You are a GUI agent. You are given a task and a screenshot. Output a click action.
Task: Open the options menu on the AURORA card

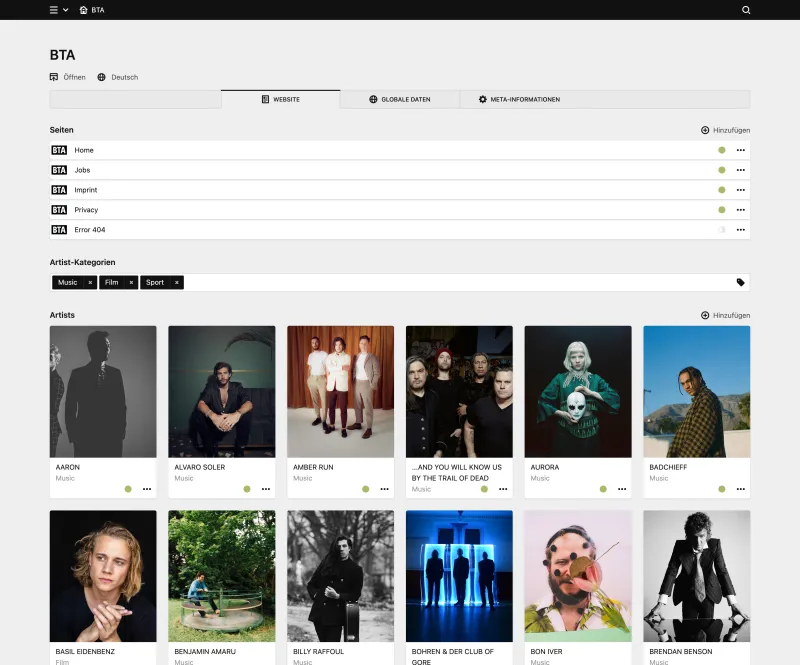[621, 489]
